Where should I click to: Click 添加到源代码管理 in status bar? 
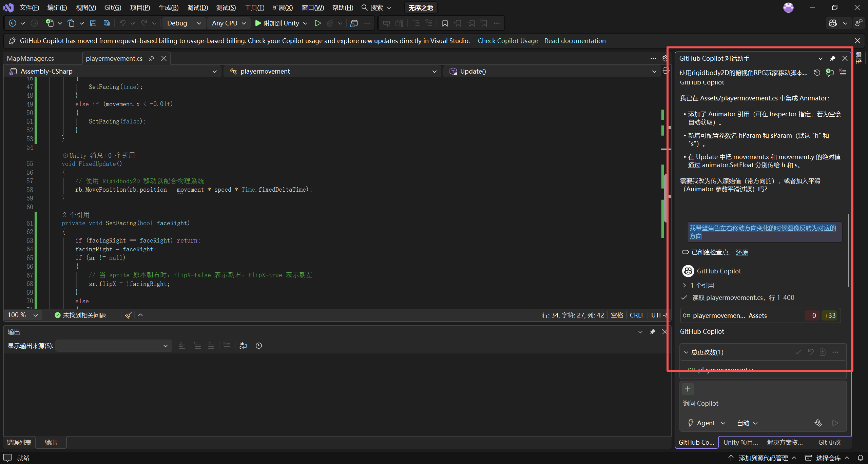click(x=762, y=458)
